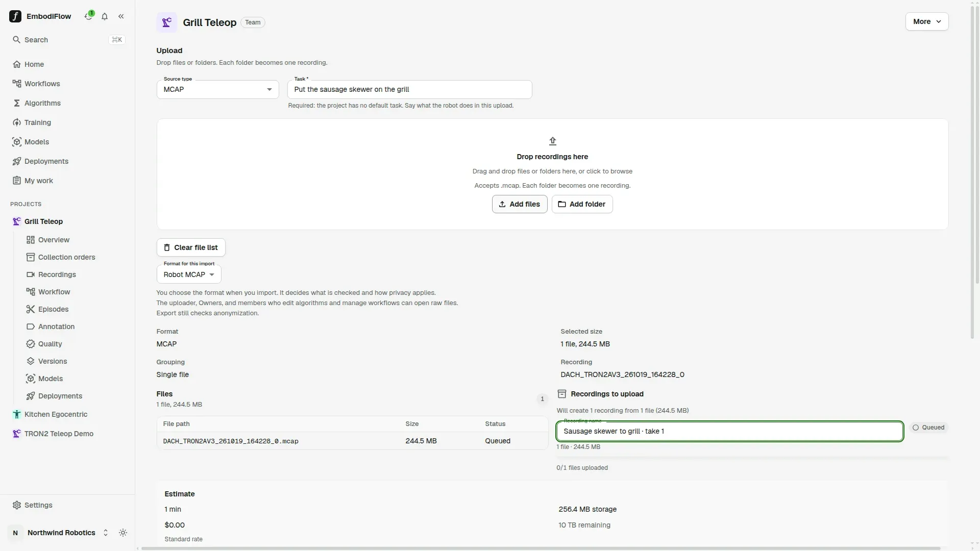Click the upload progress bar
980x551 pixels.
pyautogui.click(x=752, y=458)
